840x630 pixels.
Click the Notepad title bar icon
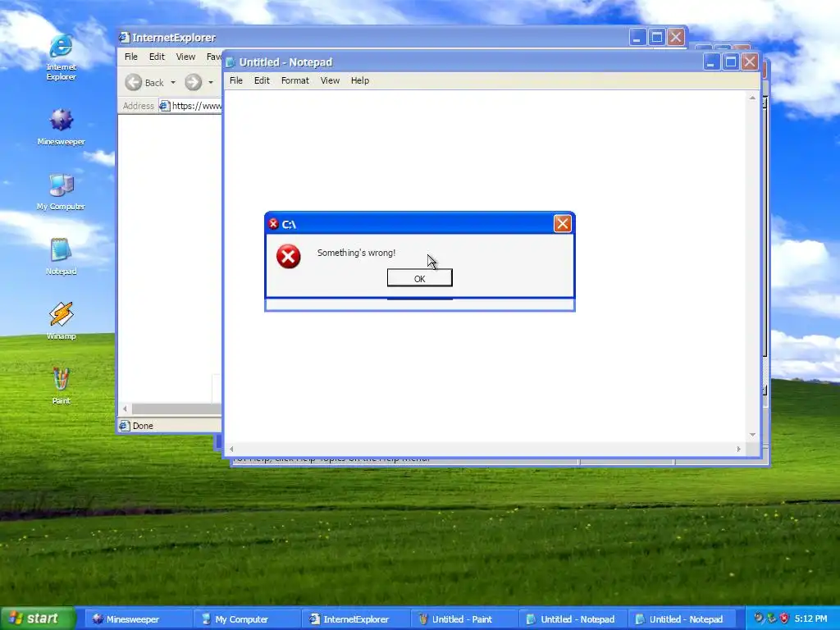point(231,62)
